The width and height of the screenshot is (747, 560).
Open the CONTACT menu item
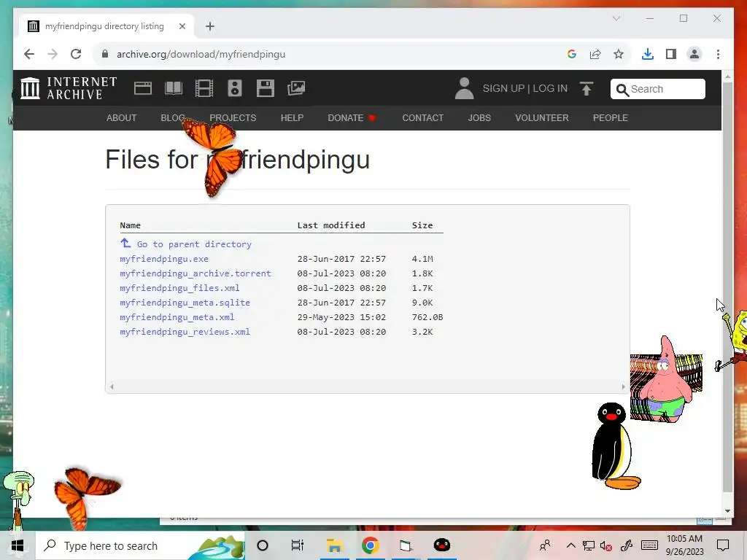tap(422, 117)
